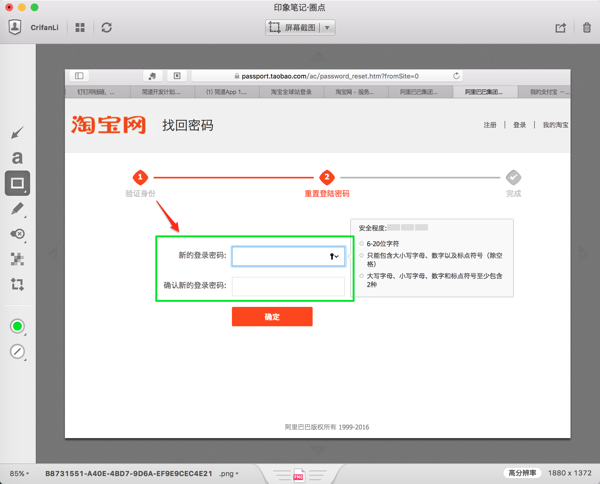Click the CrifanLi account icon

(x=15, y=27)
